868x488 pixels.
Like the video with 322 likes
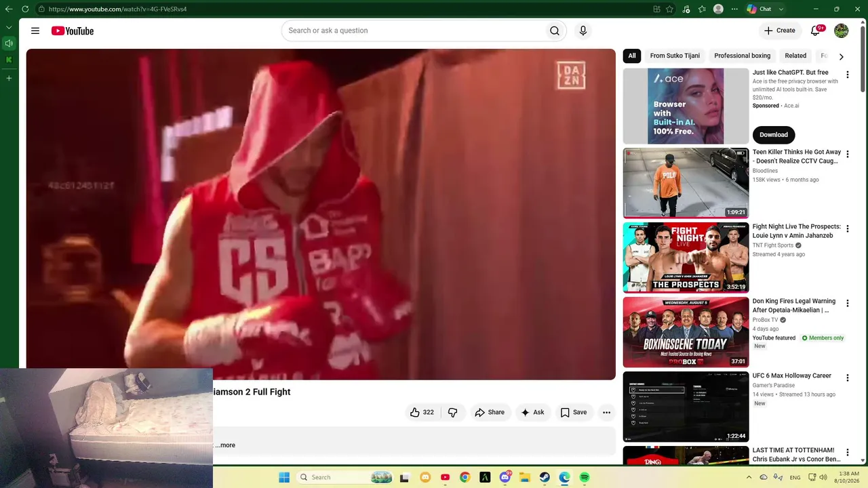(x=422, y=412)
